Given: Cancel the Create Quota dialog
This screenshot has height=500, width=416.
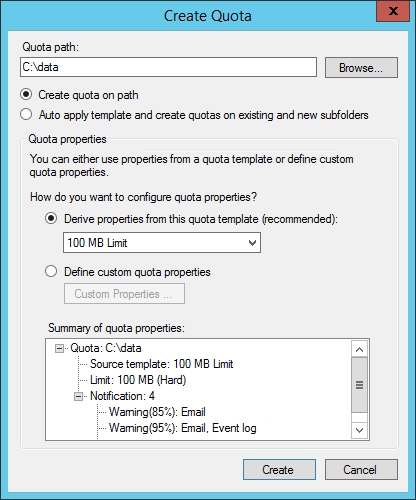Looking at the screenshot, I should [361, 470].
